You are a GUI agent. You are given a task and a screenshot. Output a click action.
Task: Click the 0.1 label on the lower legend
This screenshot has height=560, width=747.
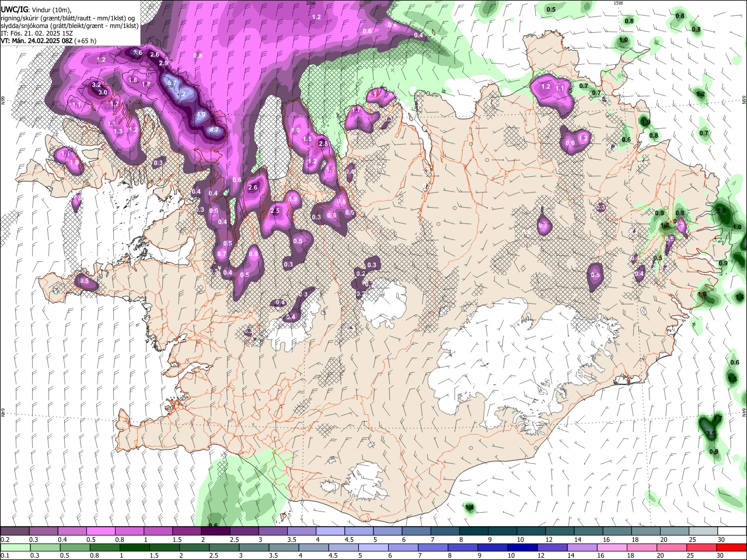click(5, 555)
